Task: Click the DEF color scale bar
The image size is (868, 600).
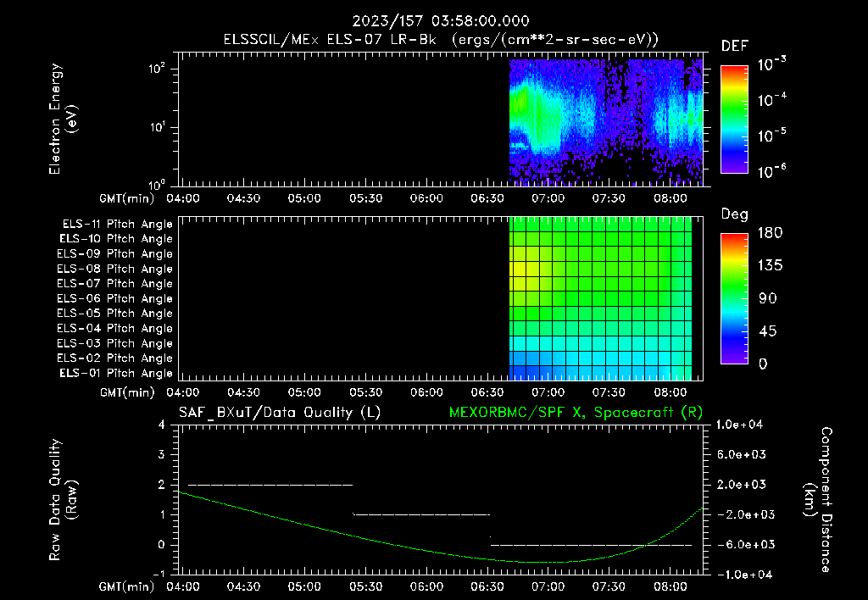Action: click(734, 119)
